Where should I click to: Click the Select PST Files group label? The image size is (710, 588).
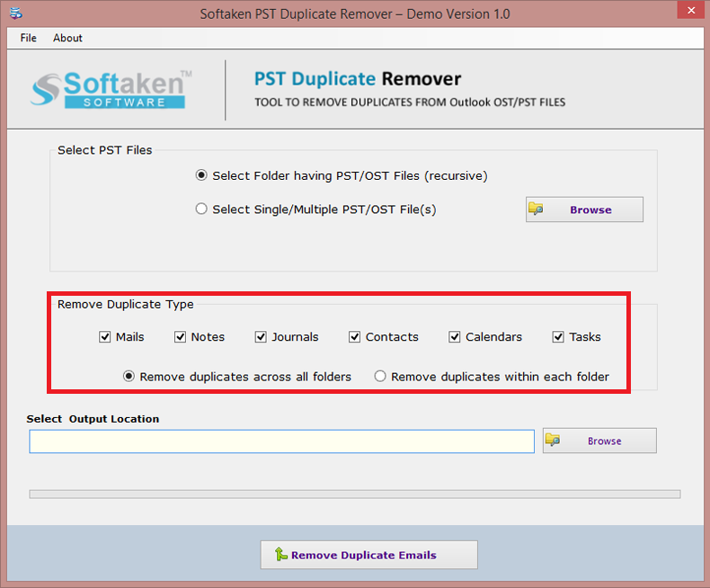104,150
